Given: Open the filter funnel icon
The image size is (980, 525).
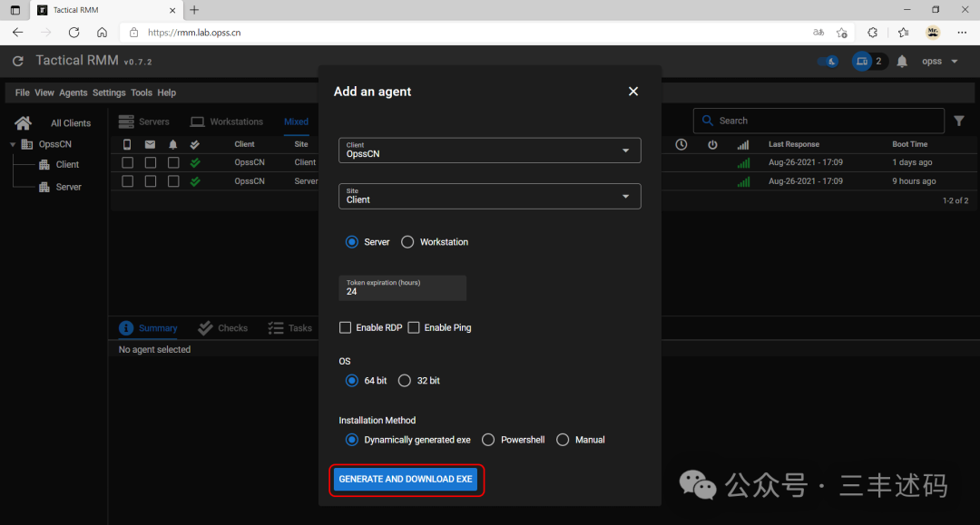Looking at the screenshot, I should click(959, 122).
